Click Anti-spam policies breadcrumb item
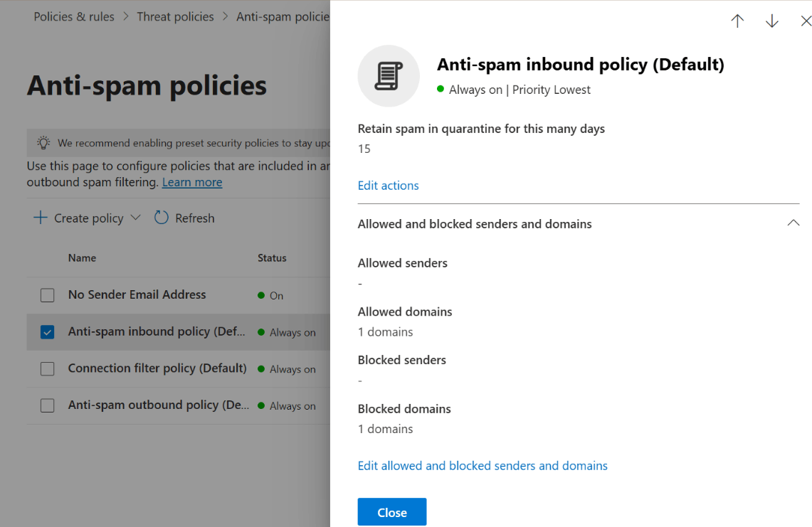 click(x=283, y=16)
